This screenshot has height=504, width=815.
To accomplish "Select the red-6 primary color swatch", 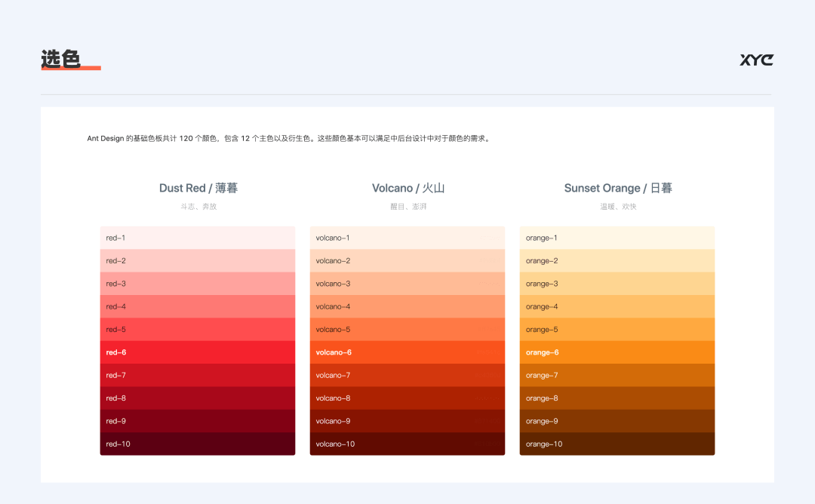I will pos(198,352).
